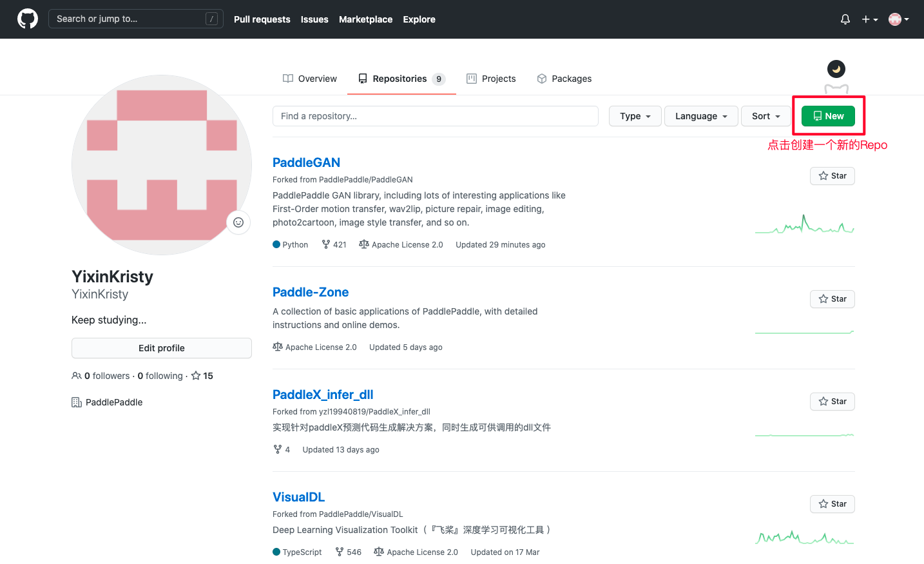Star the PaddleX_infer_dll repository
The height and width of the screenshot is (564, 924).
pos(833,402)
